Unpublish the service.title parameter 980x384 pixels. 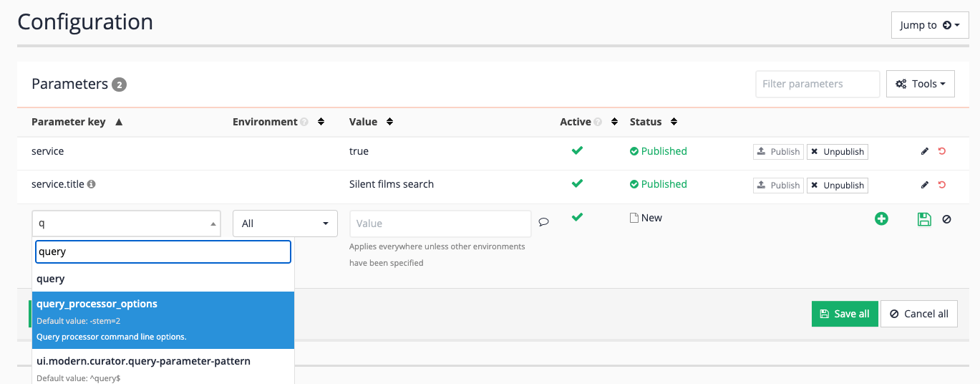click(x=837, y=185)
